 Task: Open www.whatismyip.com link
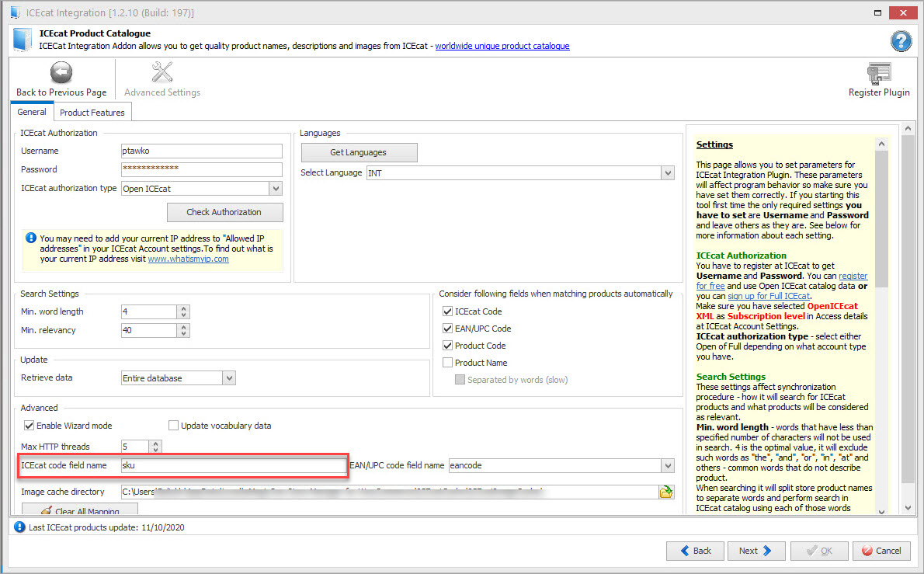pyautogui.click(x=188, y=259)
